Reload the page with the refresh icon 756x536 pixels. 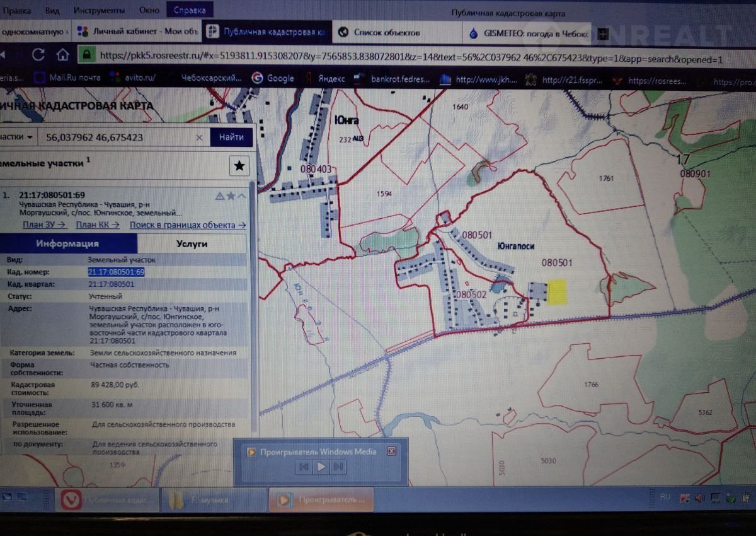click(38, 55)
